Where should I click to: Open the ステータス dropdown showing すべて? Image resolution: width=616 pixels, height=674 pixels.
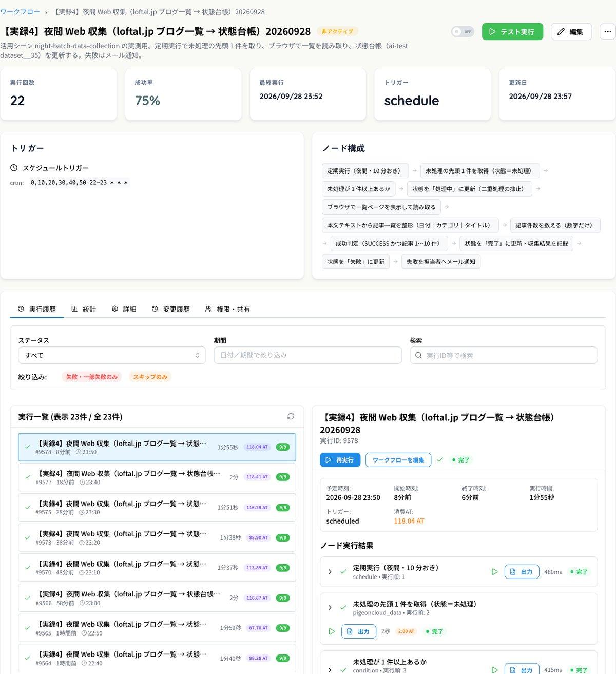point(112,355)
